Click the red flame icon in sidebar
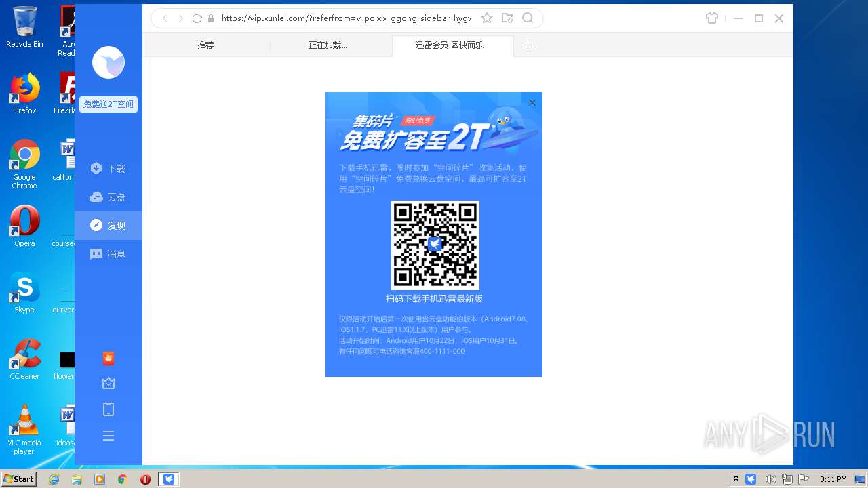 (x=108, y=359)
